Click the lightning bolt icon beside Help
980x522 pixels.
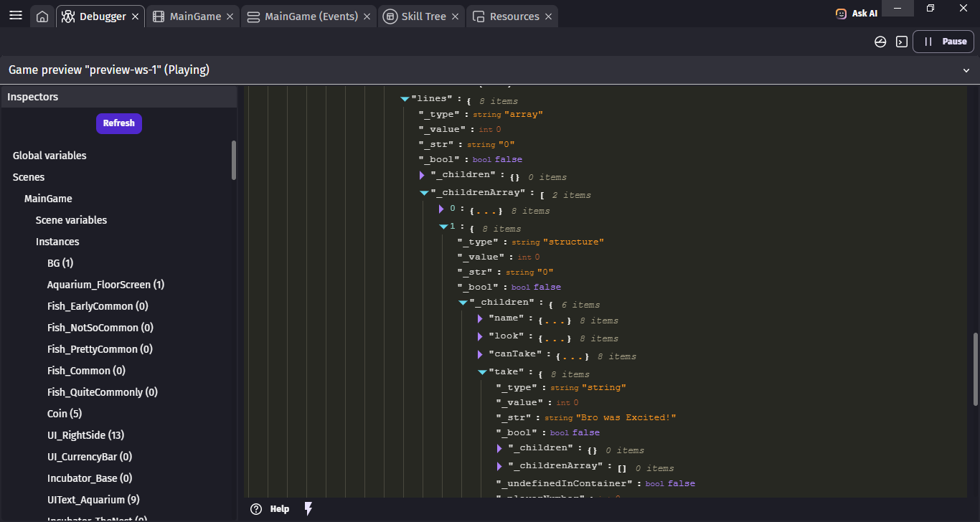point(308,509)
